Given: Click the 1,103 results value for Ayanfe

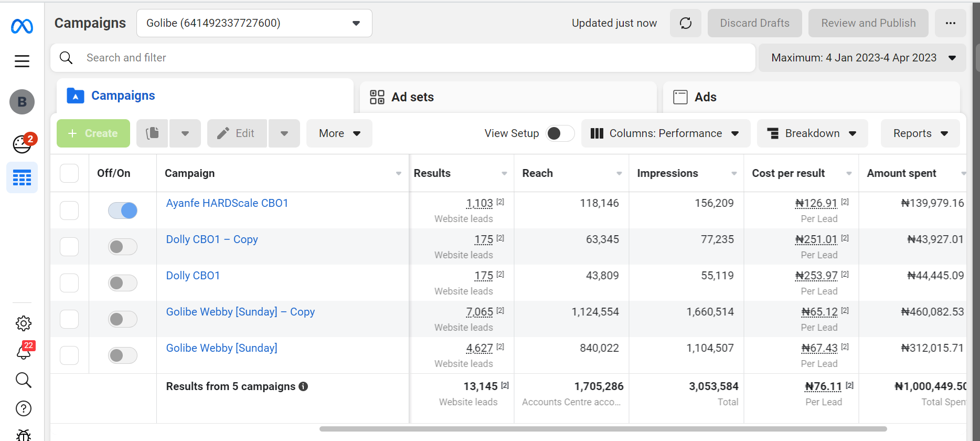Looking at the screenshot, I should point(480,203).
